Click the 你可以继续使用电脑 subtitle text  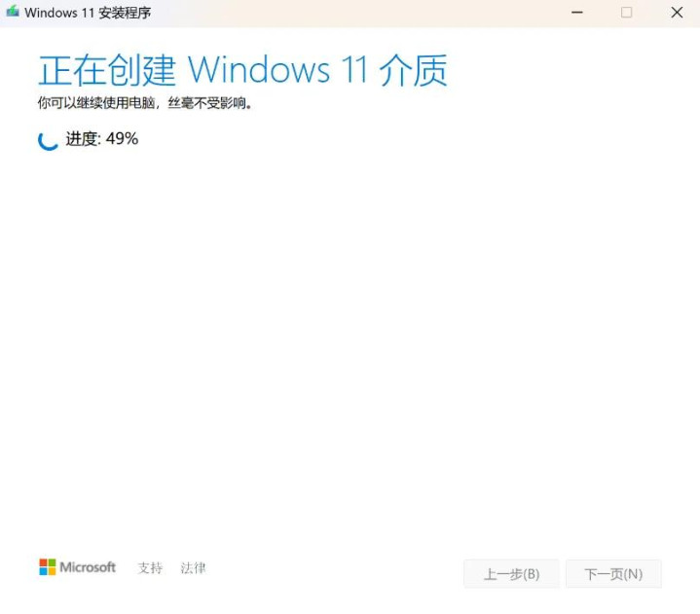point(96,103)
